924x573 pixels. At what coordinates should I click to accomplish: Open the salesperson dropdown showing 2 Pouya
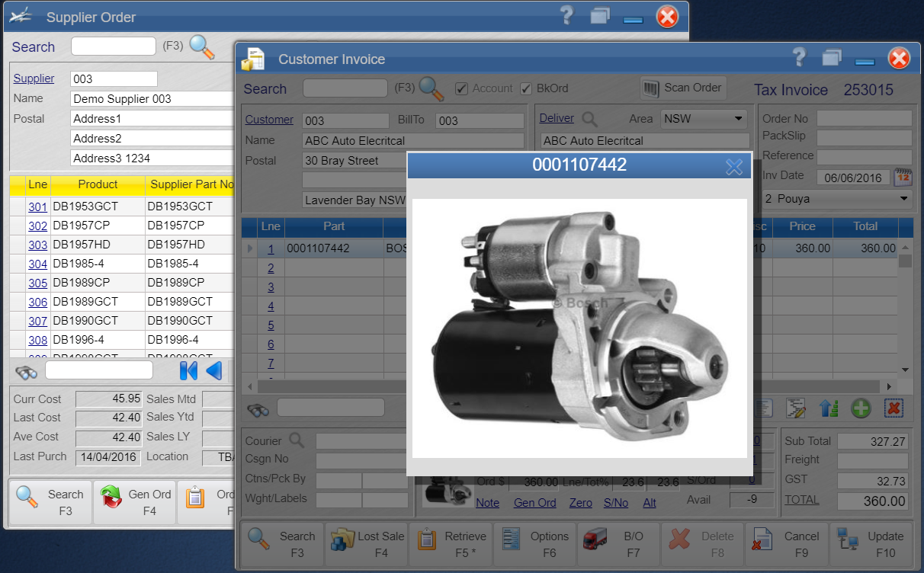[904, 198]
